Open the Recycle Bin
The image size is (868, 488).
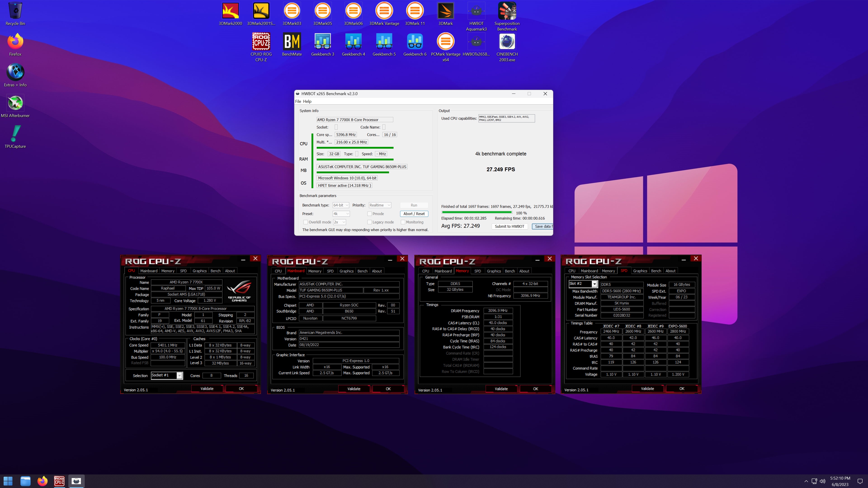point(15,14)
